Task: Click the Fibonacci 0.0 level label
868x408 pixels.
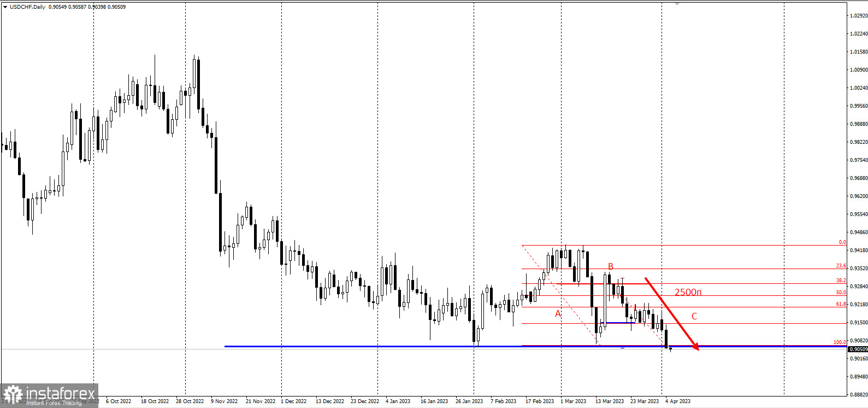Action: tap(842, 242)
